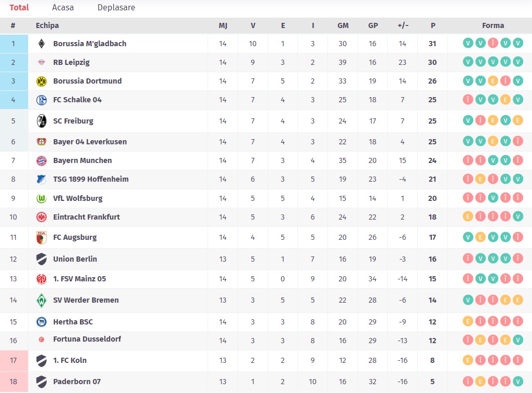Click the GM column header
The height and width of the screenshot is (393, 532).
click(343, 25)
